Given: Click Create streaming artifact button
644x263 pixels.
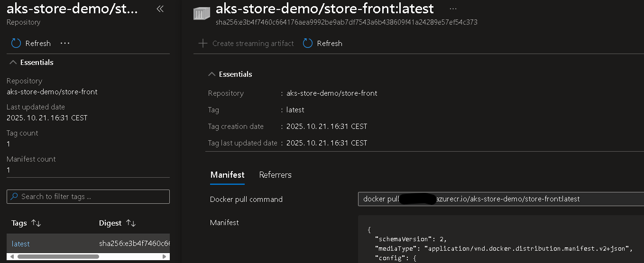Looking at the screenshot, I should point(252,43).
